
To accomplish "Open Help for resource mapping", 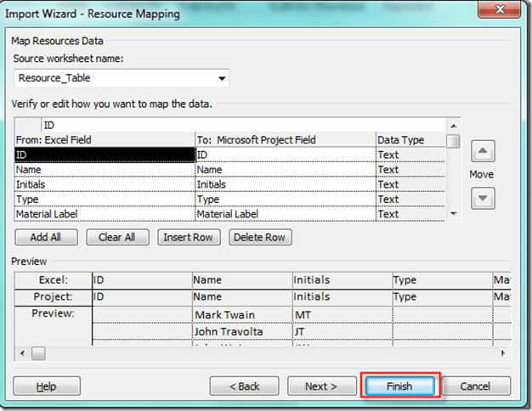I will [46, 386].
